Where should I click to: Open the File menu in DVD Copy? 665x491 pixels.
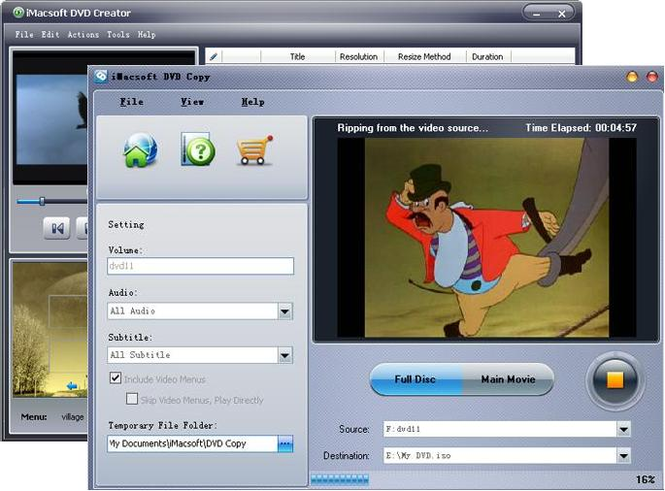[x=131, y=102]
